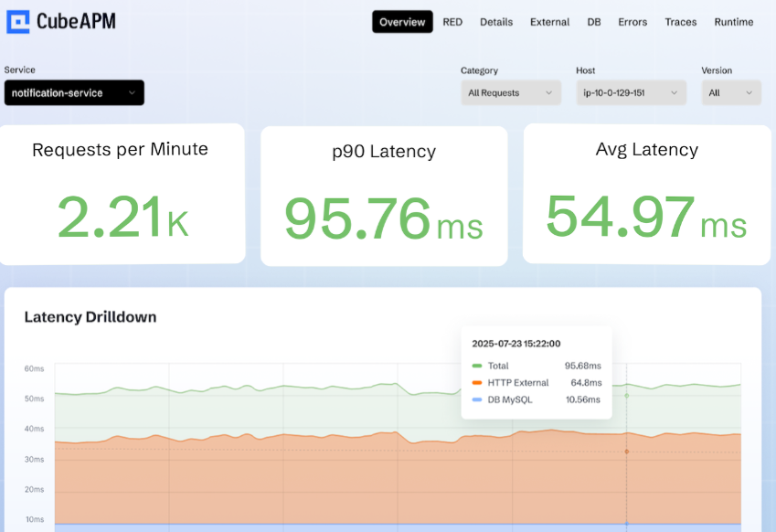Click the chevron in the Version selector

pyautogui.click(x=749, y=92)
